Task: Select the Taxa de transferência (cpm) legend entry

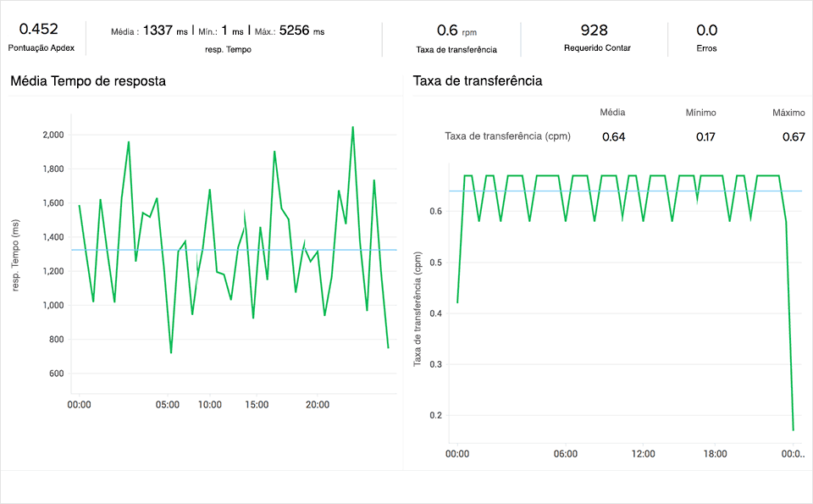Action: pyautogui.click(x=510, y=136)
